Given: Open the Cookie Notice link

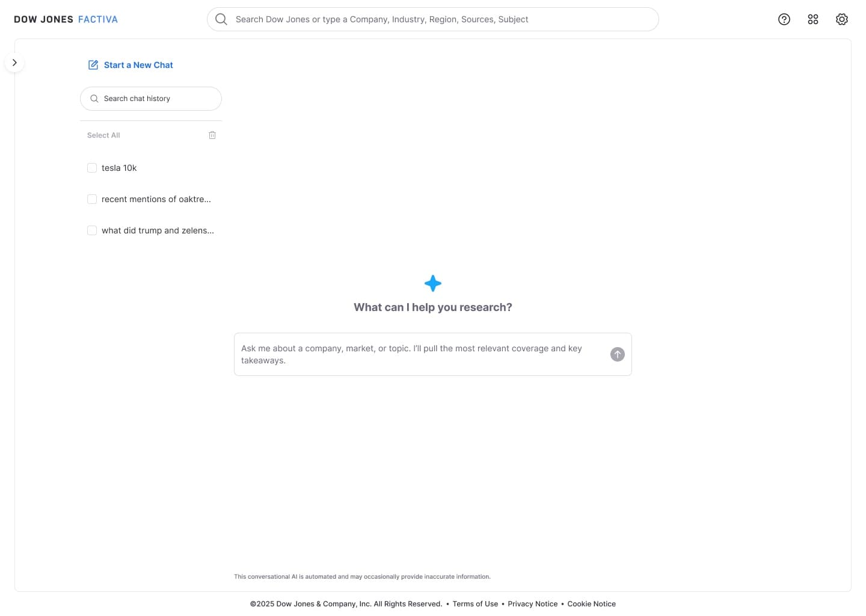Looking at the screenshot, I should [x=592, y=604].
